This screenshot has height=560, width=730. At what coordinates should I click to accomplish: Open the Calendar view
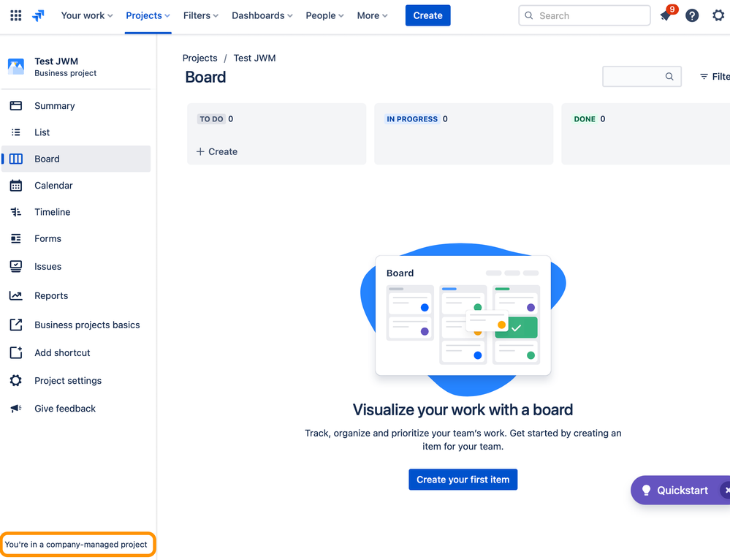tap(76, 186)
